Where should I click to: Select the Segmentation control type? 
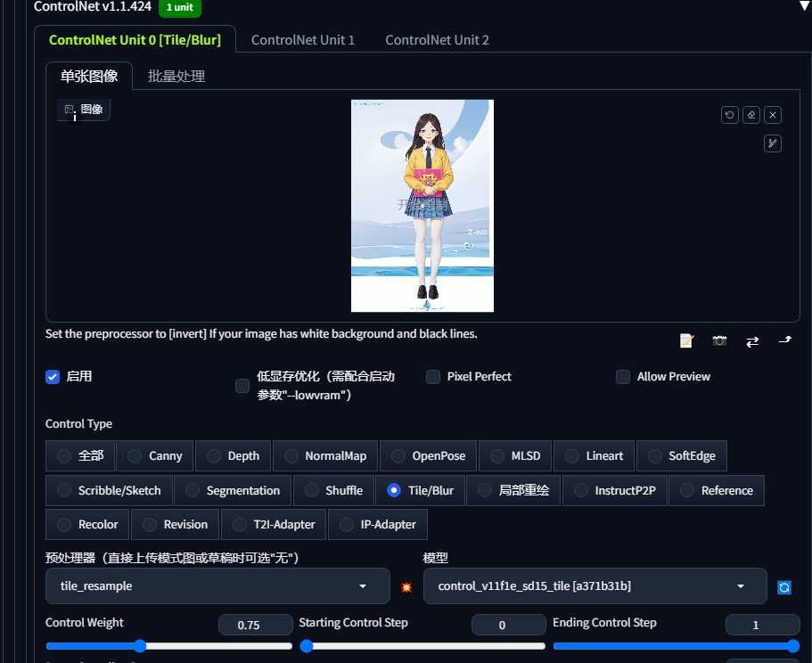click(233, 491)
